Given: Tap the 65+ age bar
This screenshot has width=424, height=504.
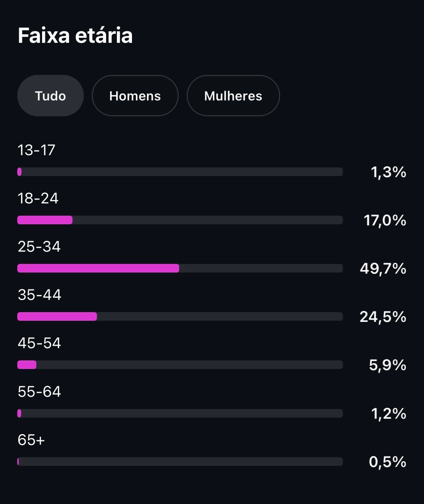Looking at the screenshot, I should [180, 462].
